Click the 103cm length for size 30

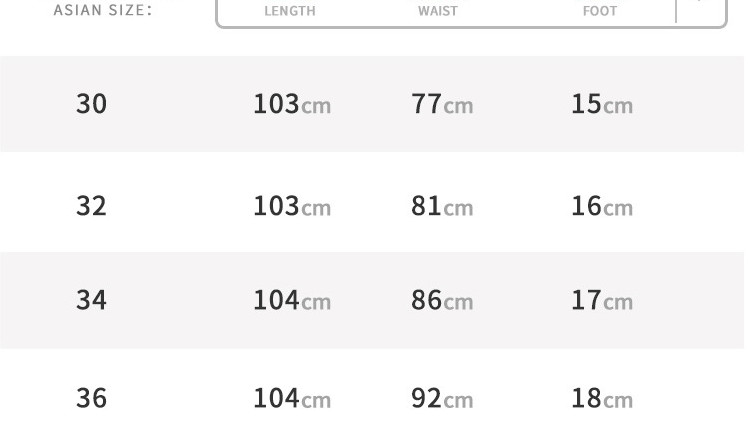coord(291,104)
